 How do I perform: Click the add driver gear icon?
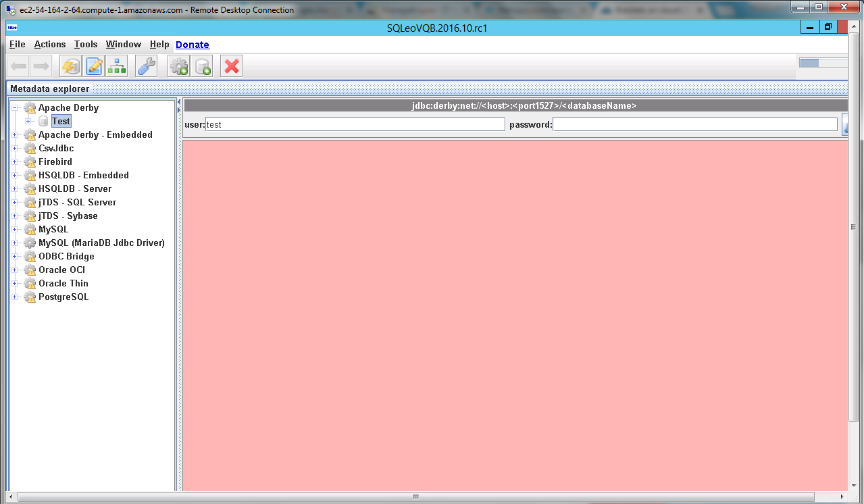[x=178, y=66]
